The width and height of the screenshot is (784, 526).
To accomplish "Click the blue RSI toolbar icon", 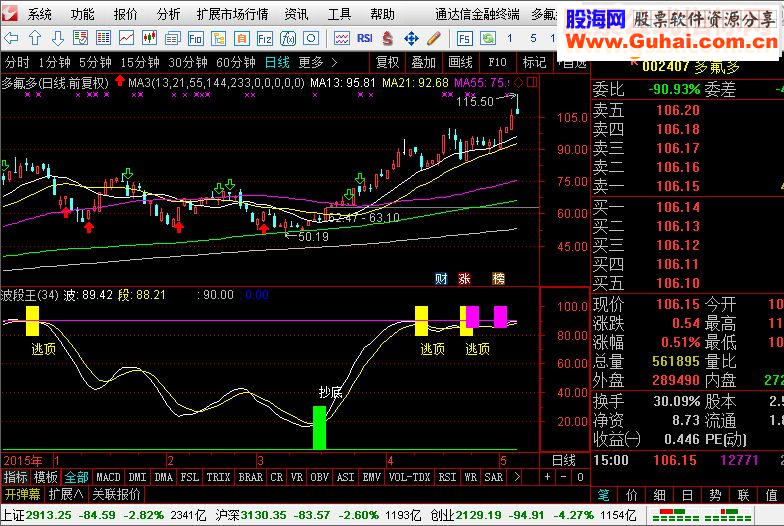I will pos(364,38).
